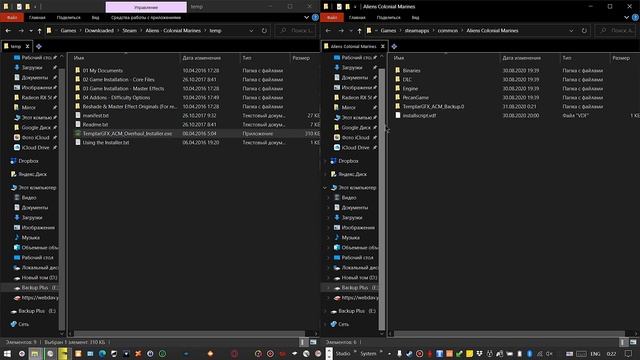This screenshot has width=640, height=360.
Task: Open Поделиться ribbon tab in temp window
Action: point(69,18)
